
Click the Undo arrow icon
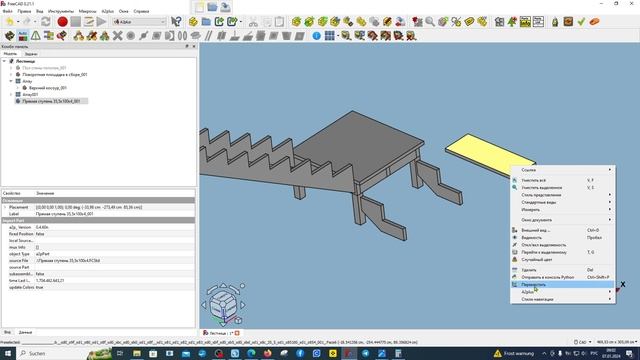tap(9, 22)
